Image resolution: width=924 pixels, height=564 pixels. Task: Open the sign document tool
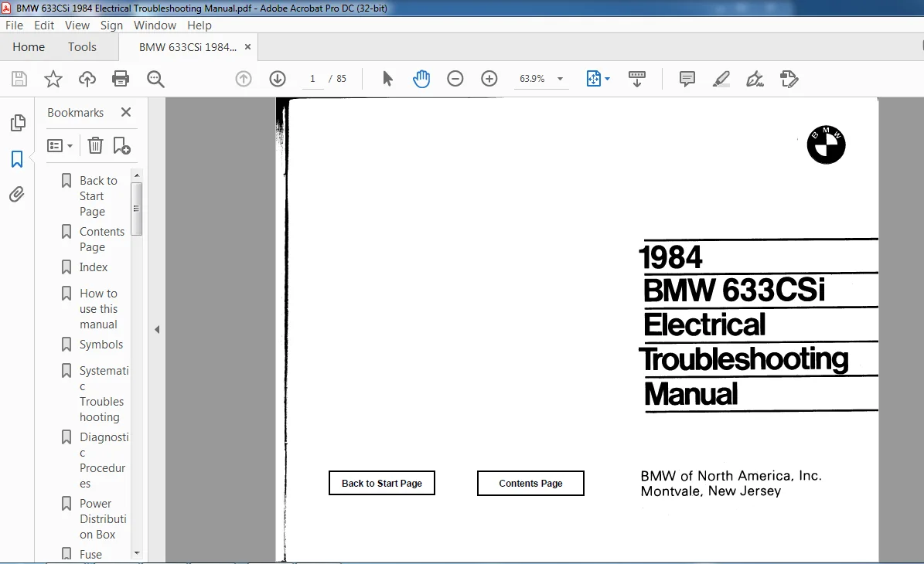coord(755,79)
